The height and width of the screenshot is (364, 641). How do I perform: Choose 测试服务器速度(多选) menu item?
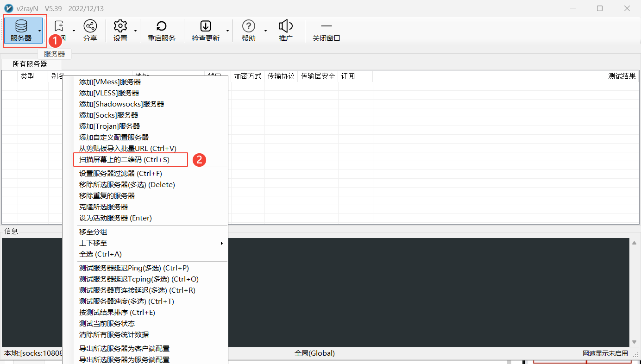pyautogui.click(x=126, y=301)
